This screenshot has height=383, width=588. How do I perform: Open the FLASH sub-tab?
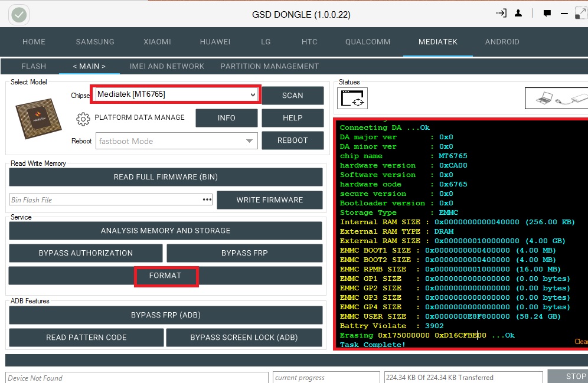(x=34, y=66)
